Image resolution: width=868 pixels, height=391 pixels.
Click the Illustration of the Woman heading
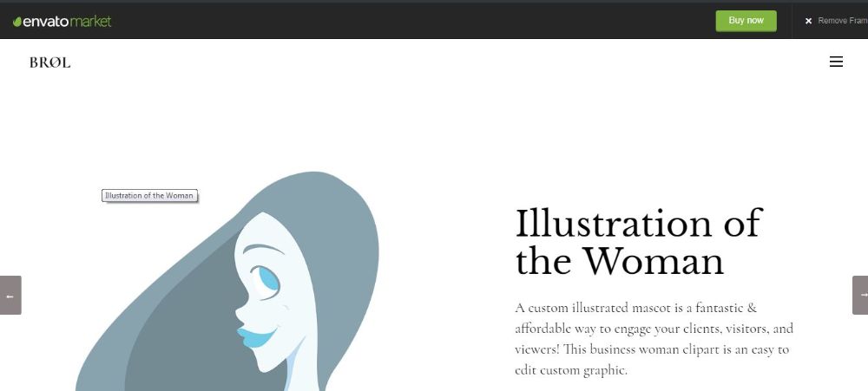click(639, 242)
